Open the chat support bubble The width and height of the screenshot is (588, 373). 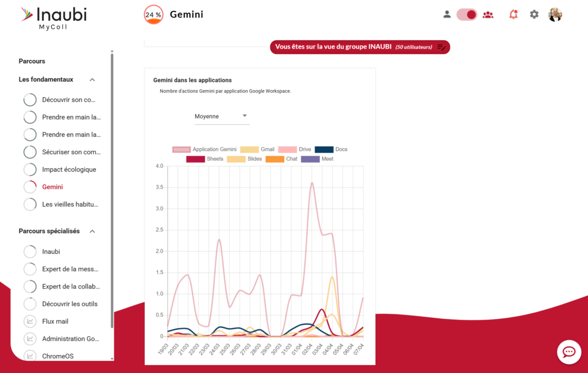click(569, 352)
